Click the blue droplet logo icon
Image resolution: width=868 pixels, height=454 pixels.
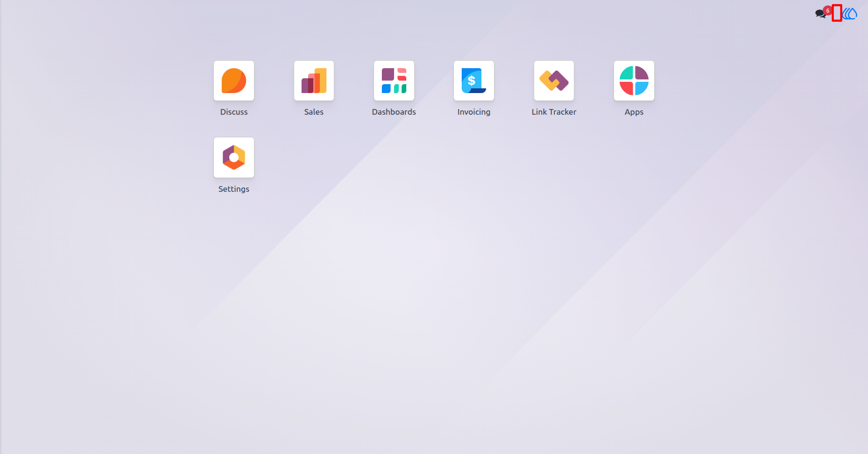[850, 14]
